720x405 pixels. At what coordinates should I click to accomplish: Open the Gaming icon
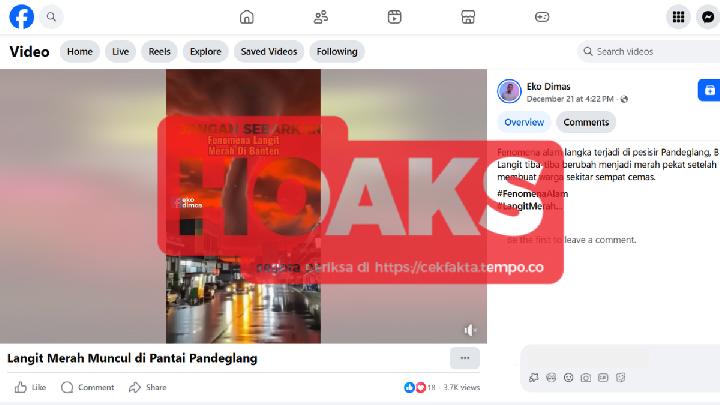click(542, 17)
